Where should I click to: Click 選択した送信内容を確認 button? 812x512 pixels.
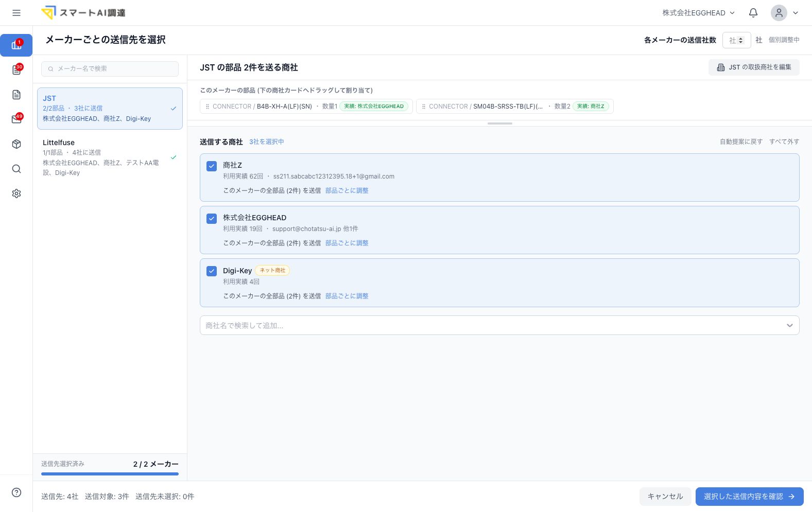[x=750, y=497]
